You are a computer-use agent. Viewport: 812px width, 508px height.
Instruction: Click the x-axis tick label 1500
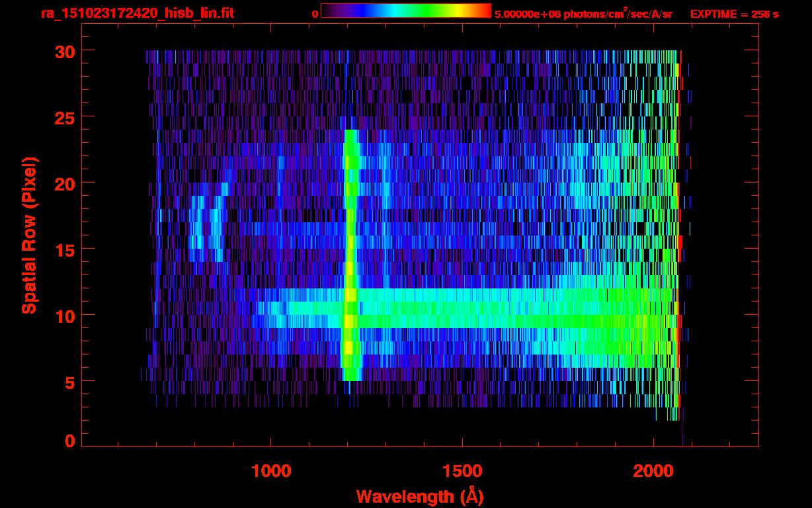462,471
